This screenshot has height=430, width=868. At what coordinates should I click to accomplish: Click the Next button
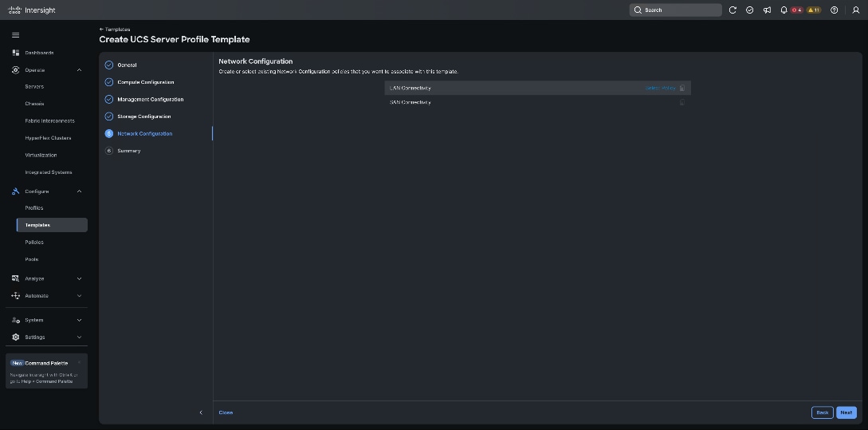point(846,412)
